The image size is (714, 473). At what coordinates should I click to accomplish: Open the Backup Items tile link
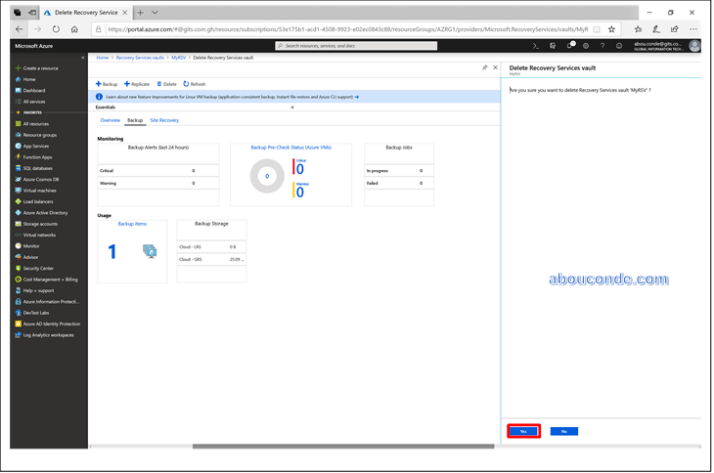click(x=132, y=224)
